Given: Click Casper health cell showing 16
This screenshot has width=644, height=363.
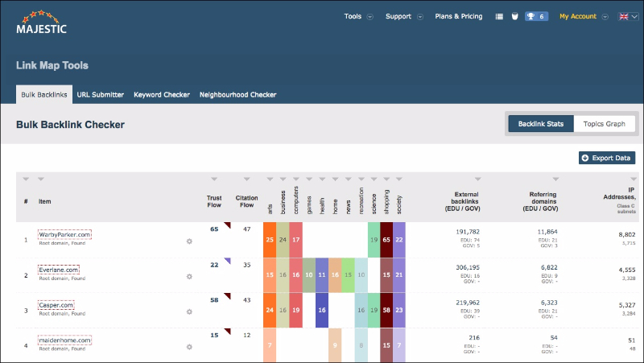Looking at the screenshot, I should pyautogui.click(x=322, y=310).
